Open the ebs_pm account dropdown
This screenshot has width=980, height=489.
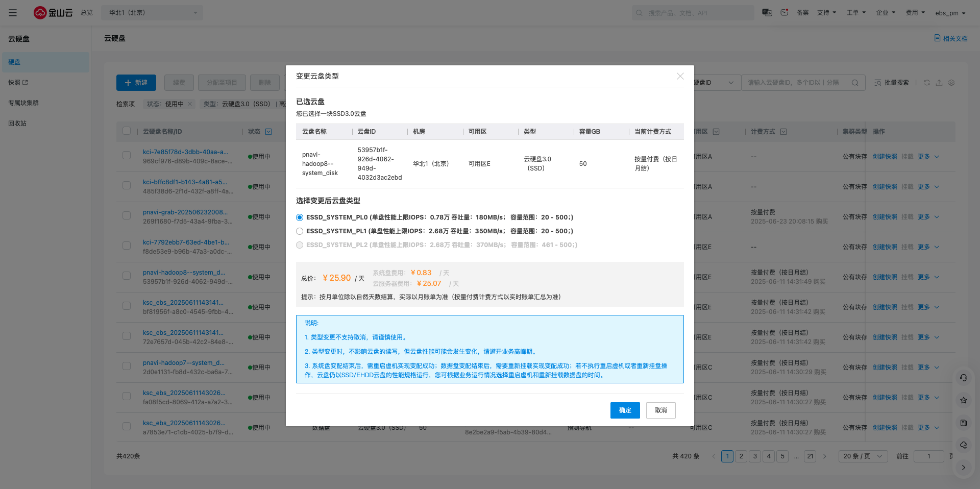pos(950,13)
